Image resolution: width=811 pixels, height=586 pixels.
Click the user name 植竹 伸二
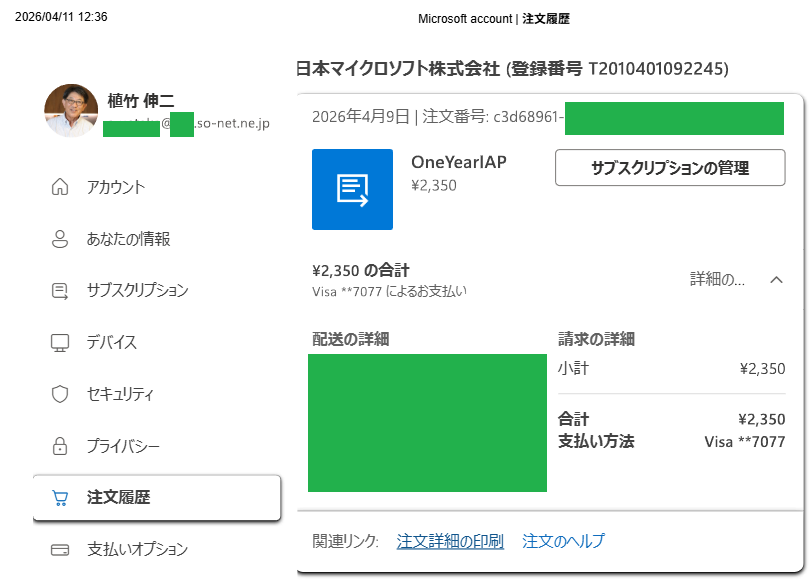click(x=141, y=100)
